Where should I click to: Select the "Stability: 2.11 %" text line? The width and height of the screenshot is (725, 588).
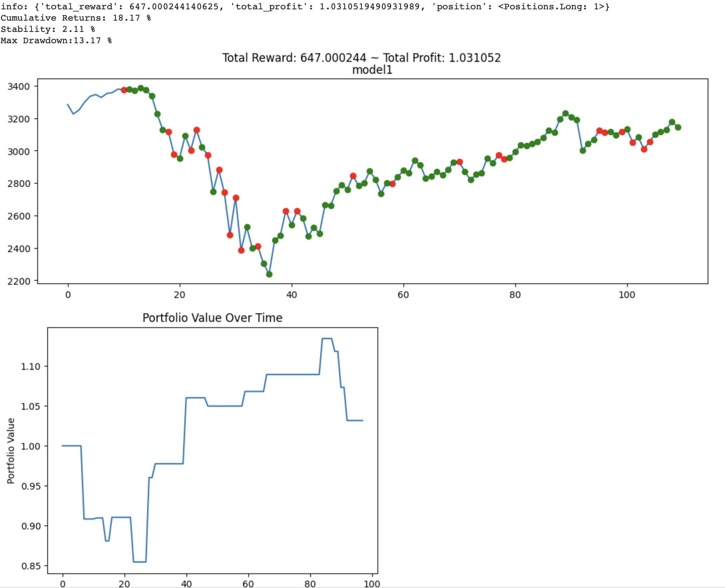point(48,29)
